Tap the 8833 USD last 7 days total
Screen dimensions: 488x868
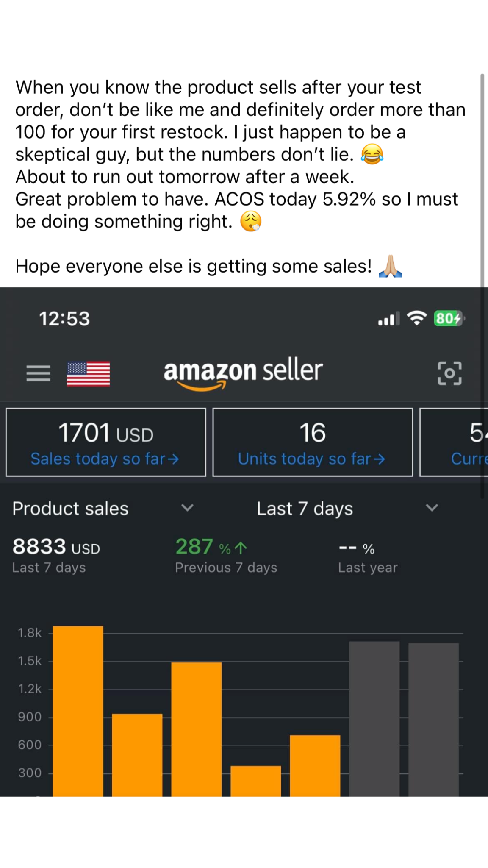[56, 547]
